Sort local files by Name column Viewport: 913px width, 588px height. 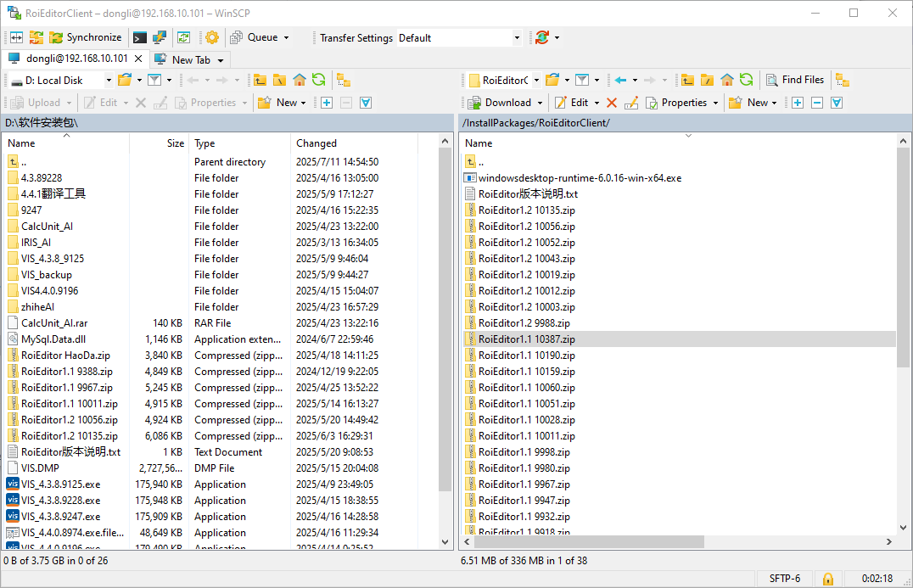tap(66, 143)
